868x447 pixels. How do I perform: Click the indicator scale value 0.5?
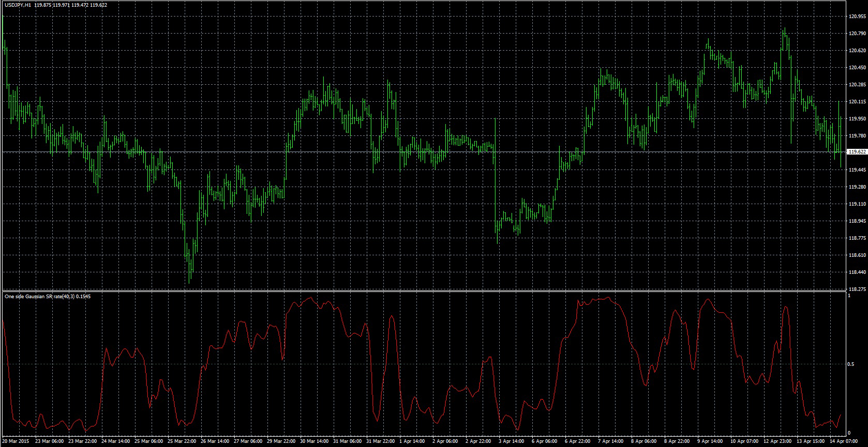(x=851, y=364)
